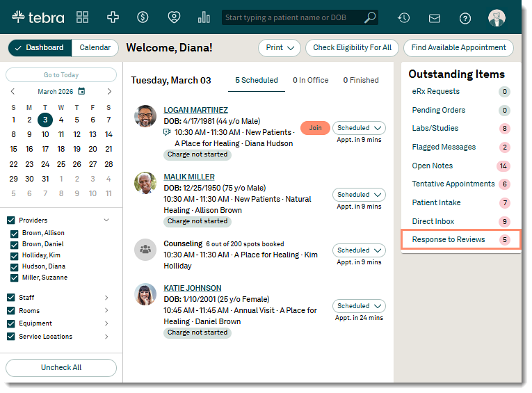Open the apps grid icon in top bar

pos(82,17)
